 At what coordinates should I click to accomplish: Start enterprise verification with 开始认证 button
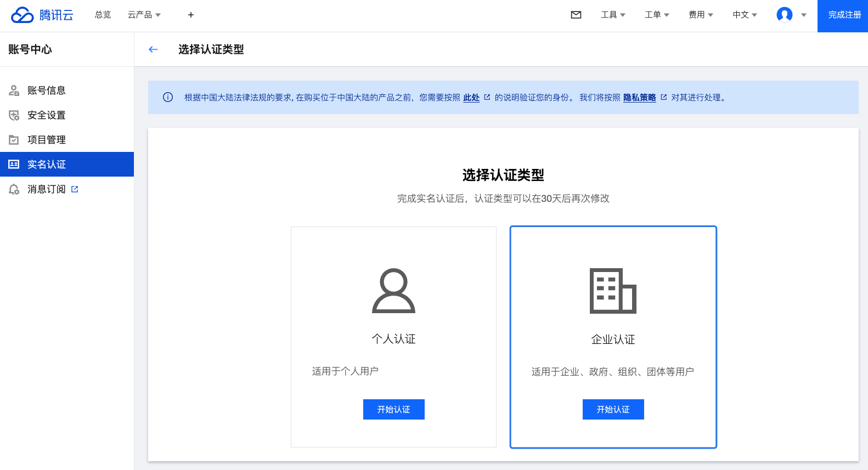(613, 410)
